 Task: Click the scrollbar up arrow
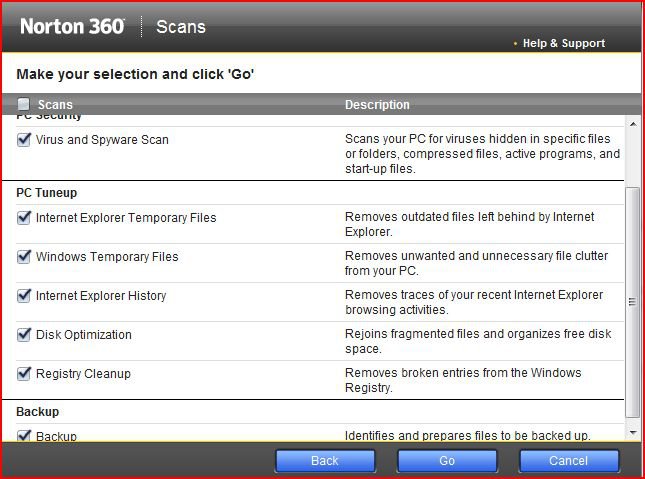pyautogui.click(x=633, y=124)
